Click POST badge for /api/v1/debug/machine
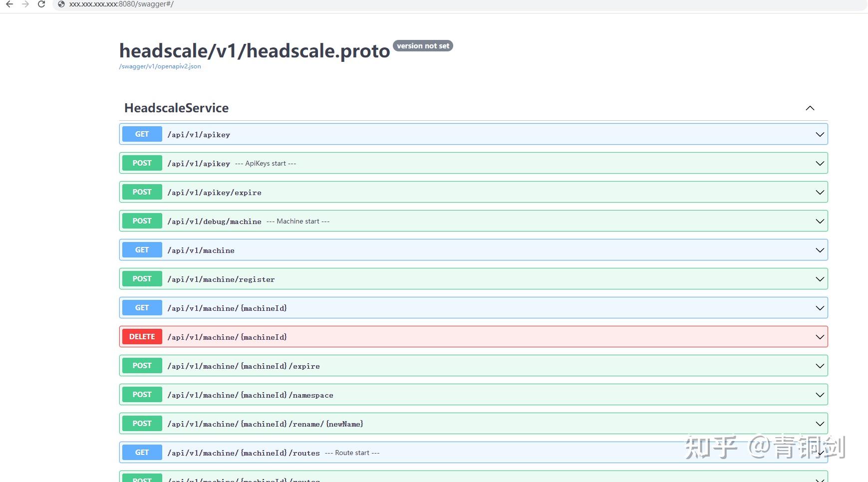 (142, 221)
